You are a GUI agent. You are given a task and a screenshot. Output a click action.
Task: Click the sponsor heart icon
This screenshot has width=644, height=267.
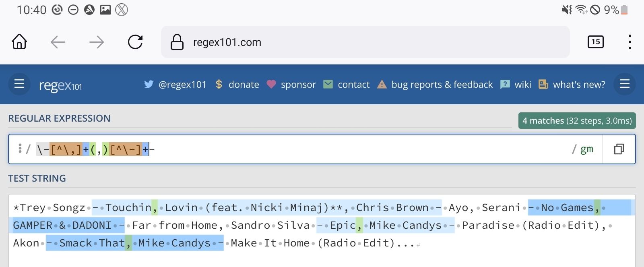(271, 84)
